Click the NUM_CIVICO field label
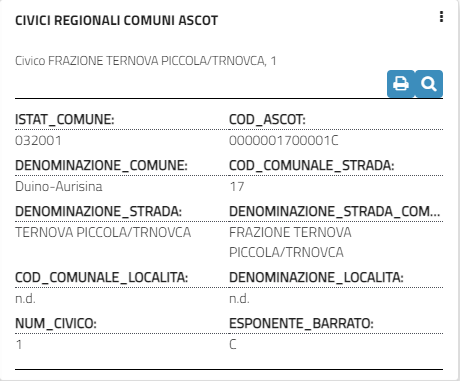Image resolution: width=460 pixels, height=381 pixels. pos(56,324)
